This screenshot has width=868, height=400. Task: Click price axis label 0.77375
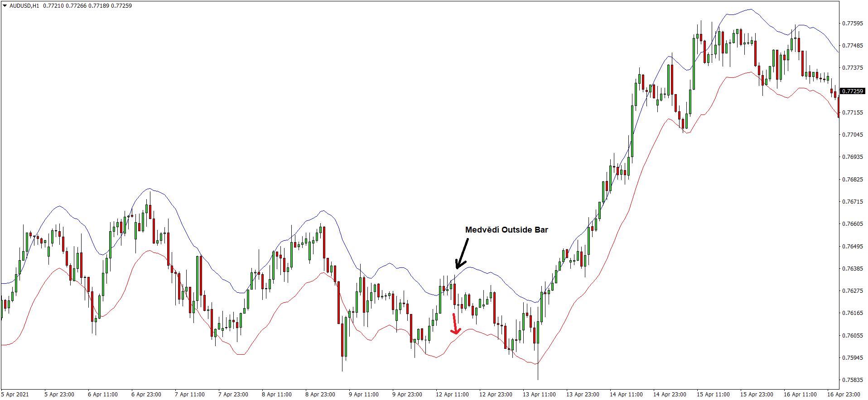(852, 67)
